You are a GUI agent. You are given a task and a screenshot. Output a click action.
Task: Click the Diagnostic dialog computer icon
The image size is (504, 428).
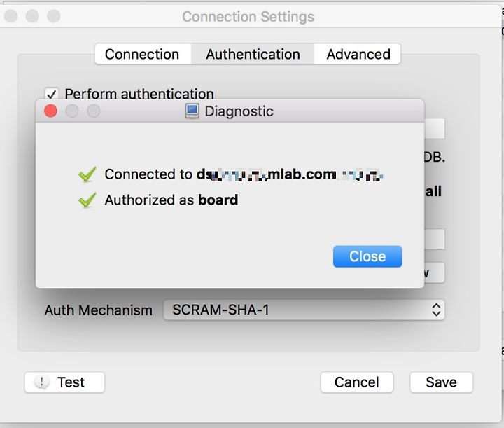[x=192, y=111]
